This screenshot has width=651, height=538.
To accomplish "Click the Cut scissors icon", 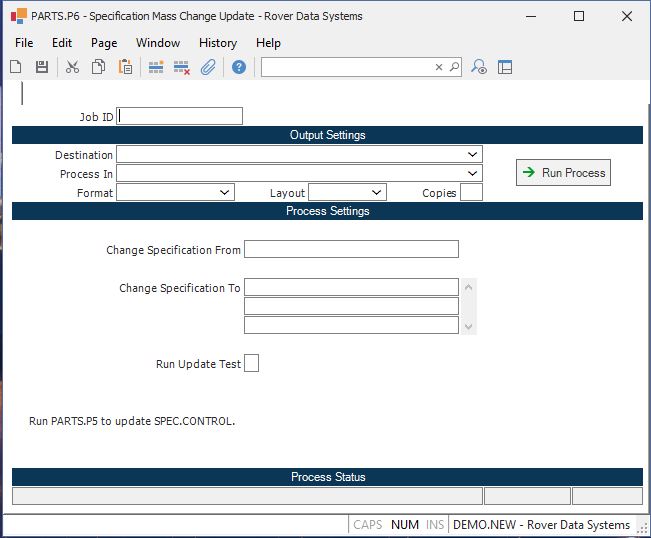I will pyautogui.click(x=72, y=67).
